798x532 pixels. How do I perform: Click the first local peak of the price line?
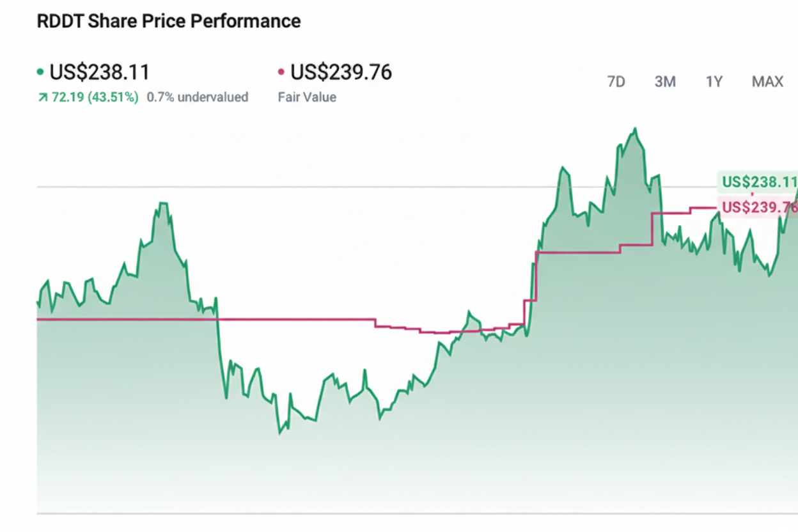(162, 203)
